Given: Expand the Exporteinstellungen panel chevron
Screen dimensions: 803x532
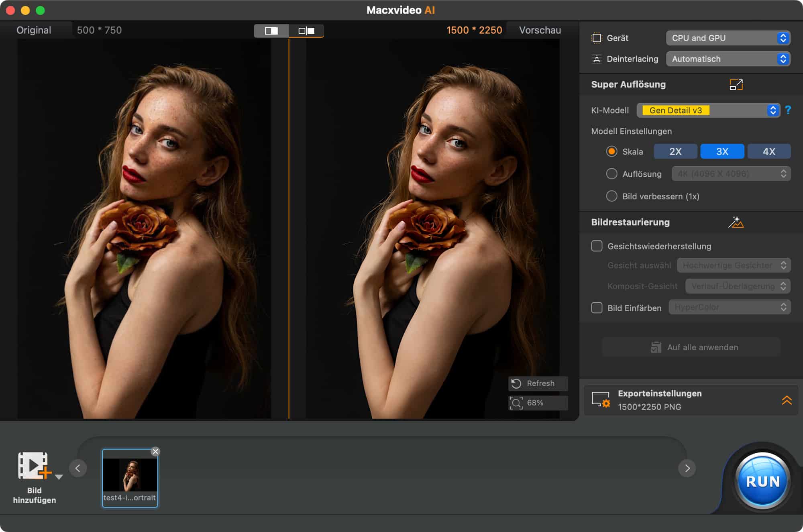Looking at the screenshot, I should (x=787, y=400).
